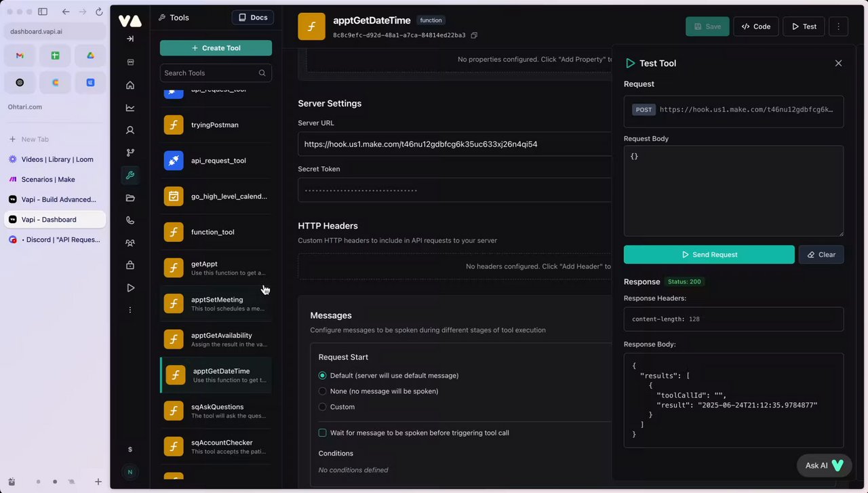Click the squads people icon in sidebar
This screenshot has height=493, width=868.
(130, 243)
